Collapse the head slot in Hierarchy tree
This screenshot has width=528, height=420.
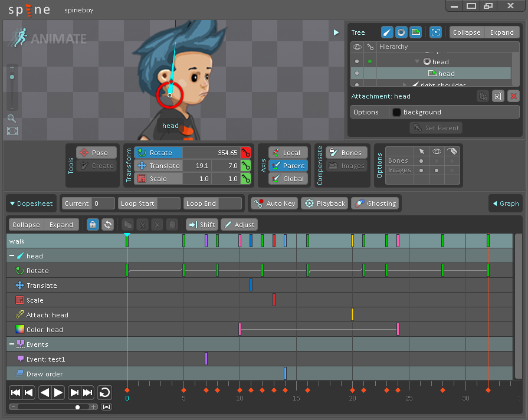(x=417, y=61)
